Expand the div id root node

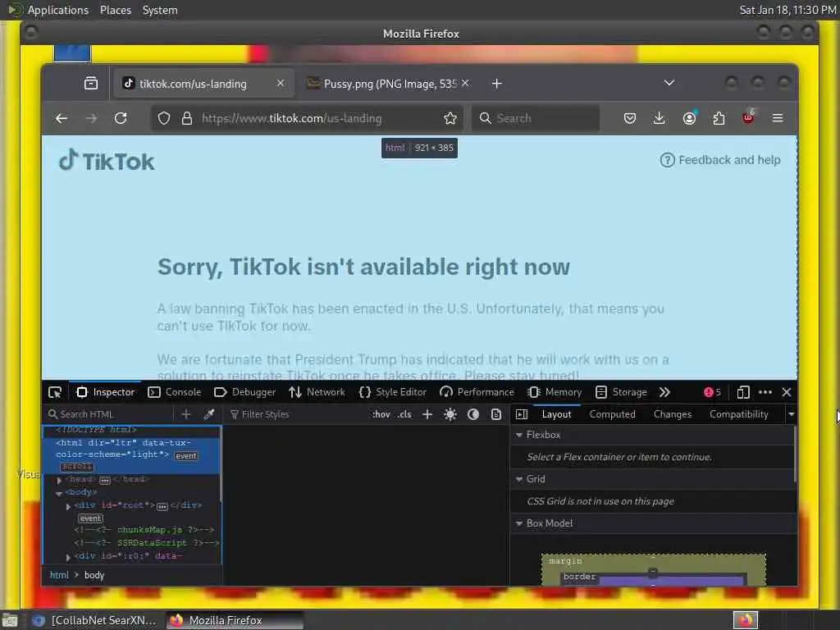(68, 506)
